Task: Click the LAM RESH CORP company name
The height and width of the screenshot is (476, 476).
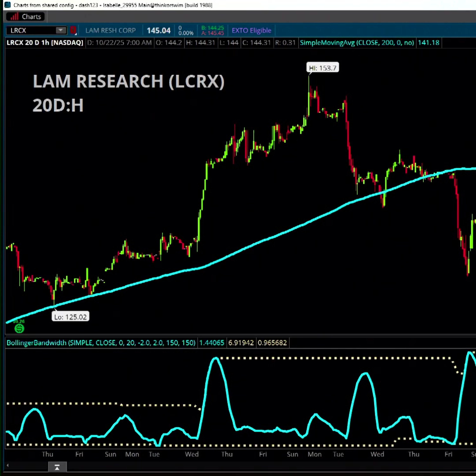Action: 110,30
